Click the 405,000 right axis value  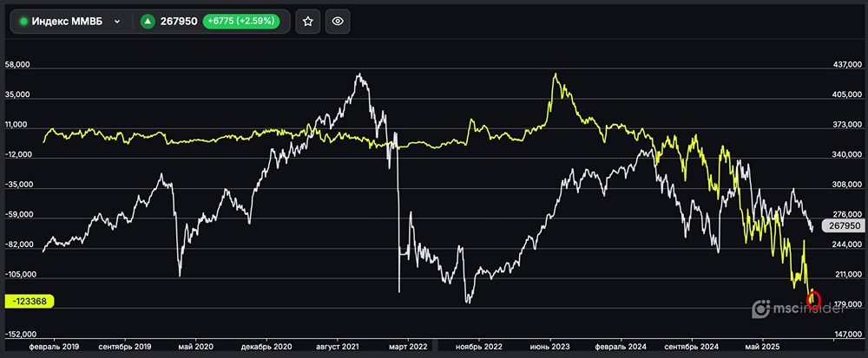point(847,95)
